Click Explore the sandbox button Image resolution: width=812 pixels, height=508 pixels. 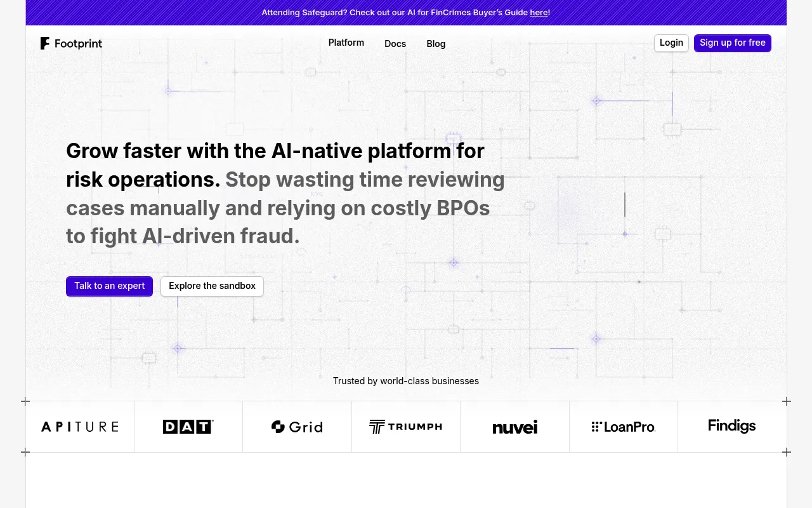tap(212, 286)
